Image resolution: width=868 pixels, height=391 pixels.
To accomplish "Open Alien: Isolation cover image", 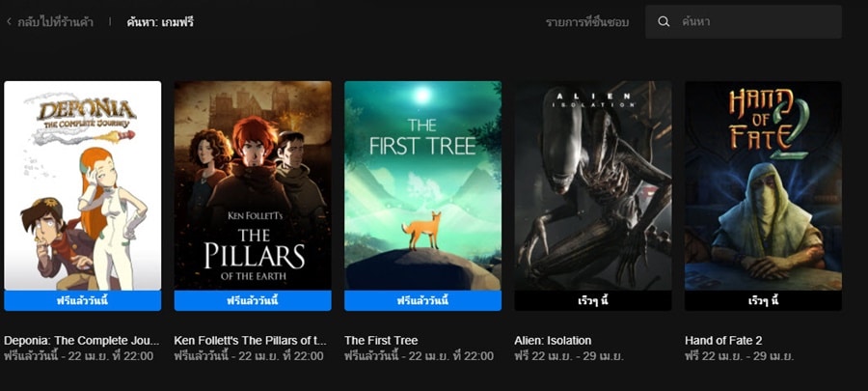I will coord(593,185).
